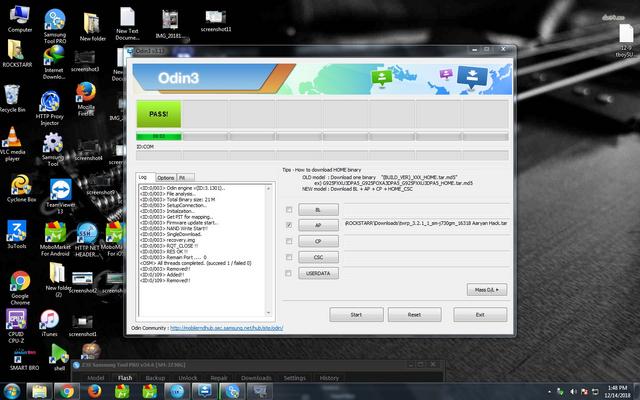The width and height of the screenshot is (640, 400).
Task: Click the CSC file button
Action: click(318, 257)
